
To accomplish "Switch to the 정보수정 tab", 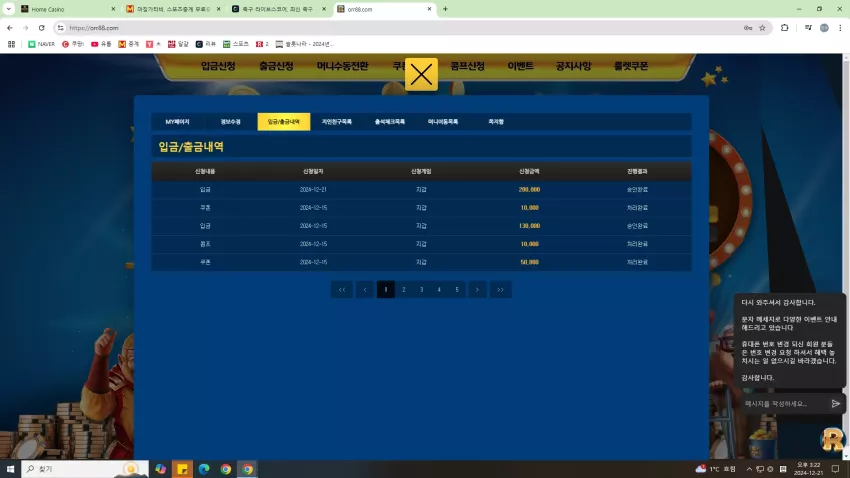I will click(230, 122).
